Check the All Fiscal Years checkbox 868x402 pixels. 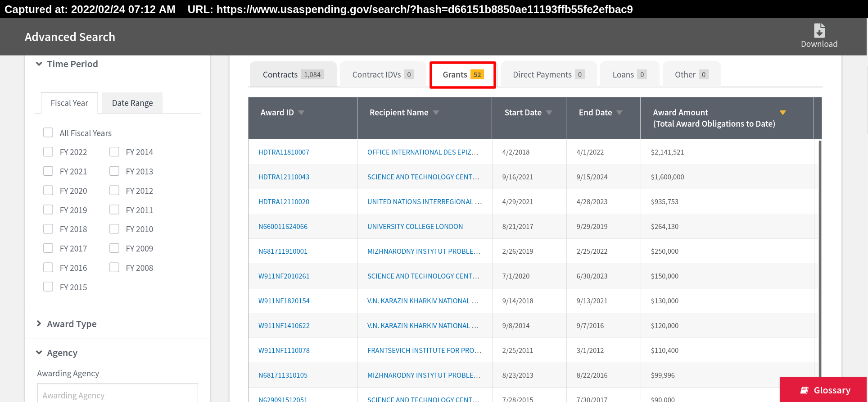48,132
